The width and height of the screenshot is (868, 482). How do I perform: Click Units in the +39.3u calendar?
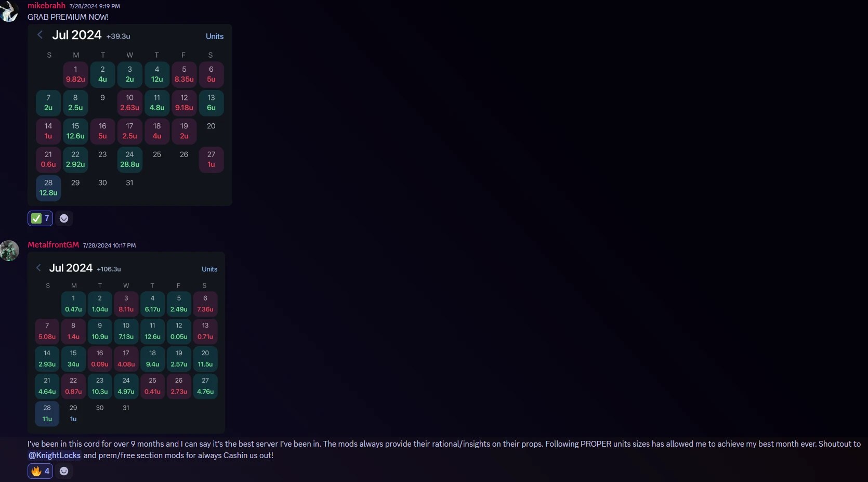pyautogui.click(x=215, y=36)
